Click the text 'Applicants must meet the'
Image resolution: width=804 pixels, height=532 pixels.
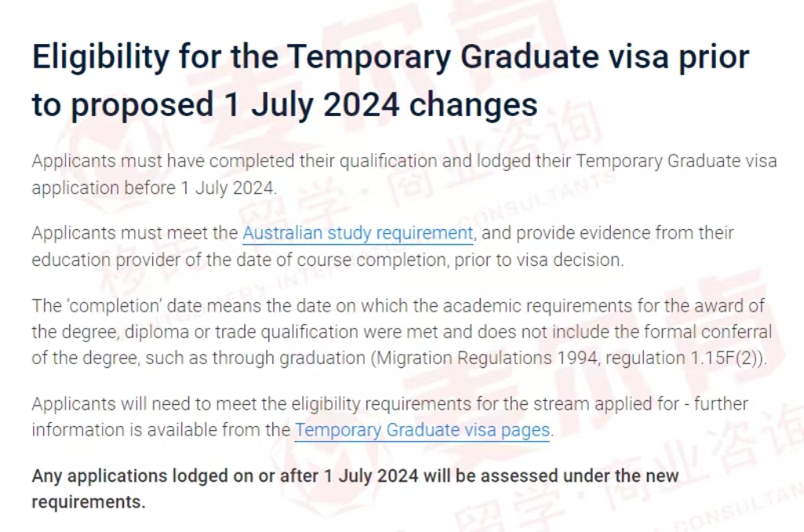135,233
